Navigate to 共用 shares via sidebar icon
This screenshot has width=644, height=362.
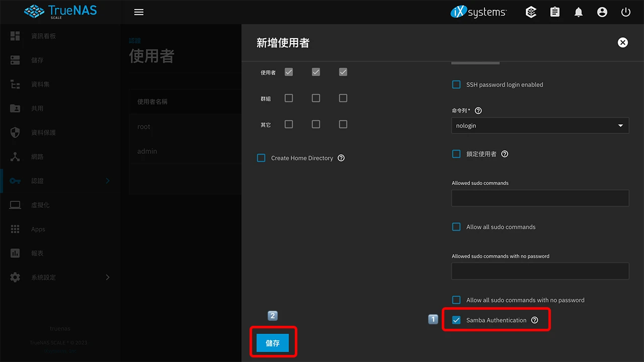point(15,108)
